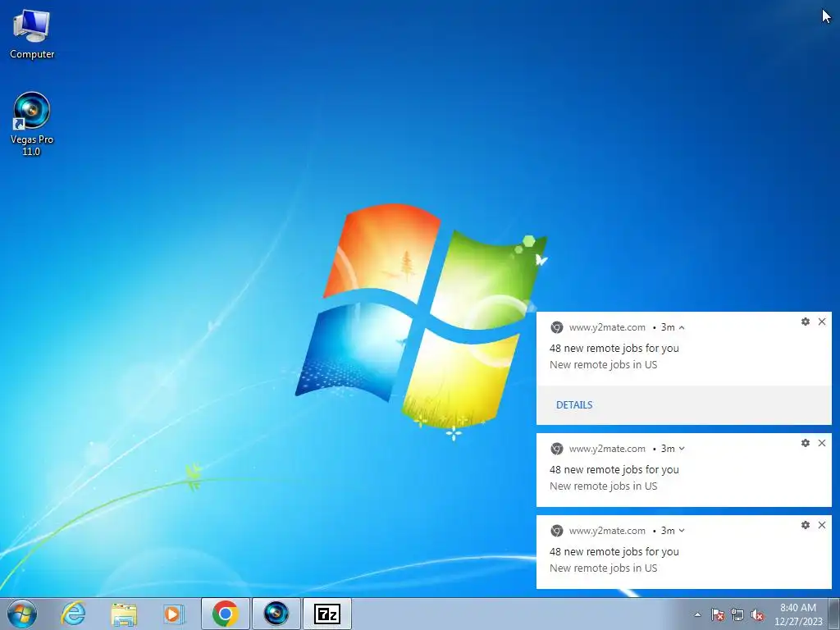Dismiss the top notification with X

822,322
